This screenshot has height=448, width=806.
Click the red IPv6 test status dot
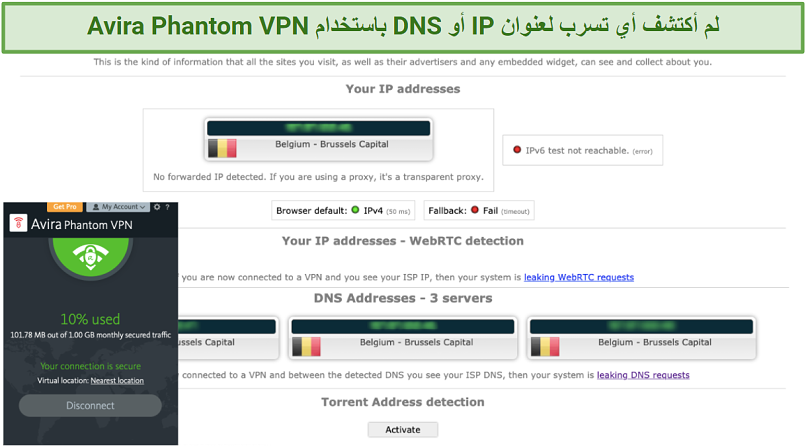pos(517,150)
